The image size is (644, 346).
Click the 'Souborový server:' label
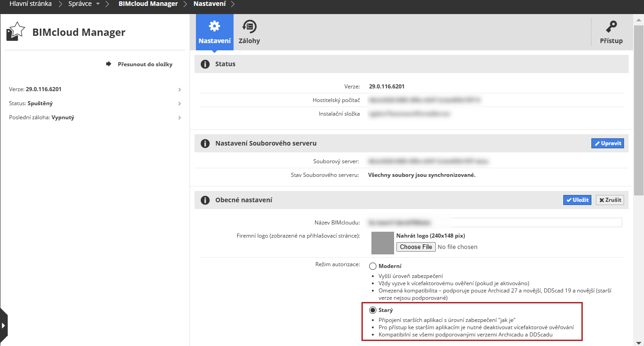pos(337,161)
